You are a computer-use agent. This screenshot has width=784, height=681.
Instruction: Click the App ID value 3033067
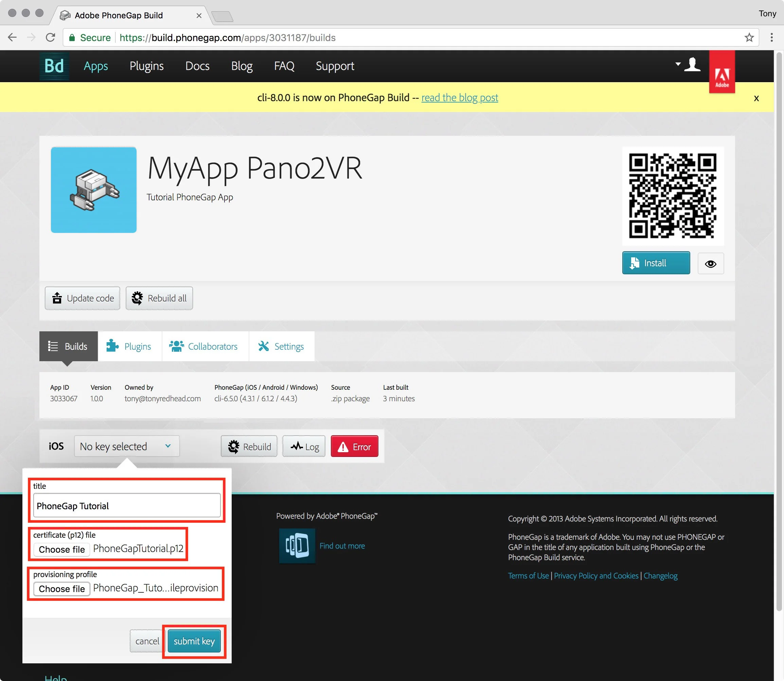tap(64, 398)
